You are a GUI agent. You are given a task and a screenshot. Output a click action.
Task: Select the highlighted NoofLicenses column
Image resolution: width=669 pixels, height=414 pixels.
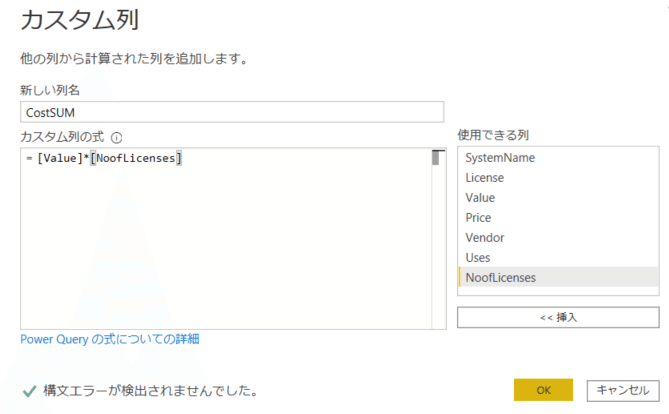[x=500, y=278]
